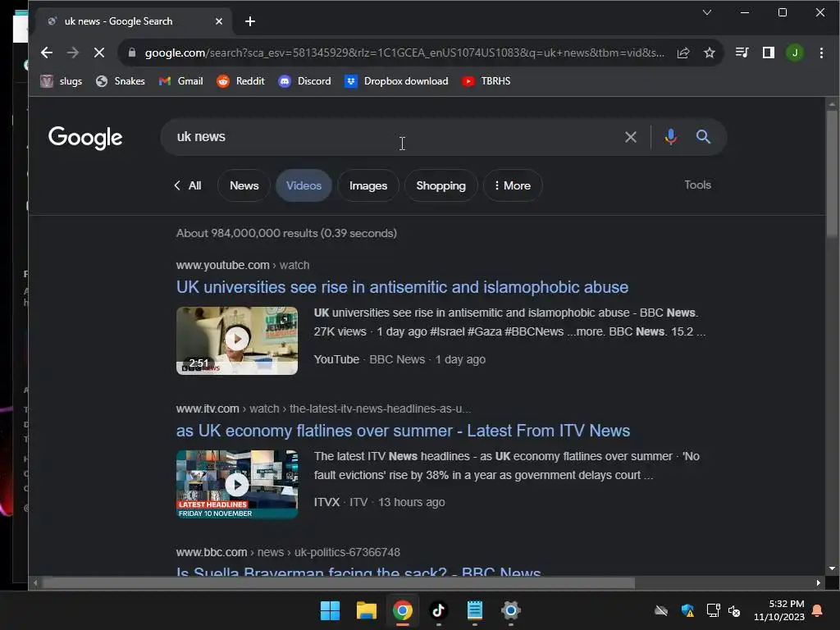
Task: Click www.youtube.com watch breadcrumb
Action: [243, 265]
